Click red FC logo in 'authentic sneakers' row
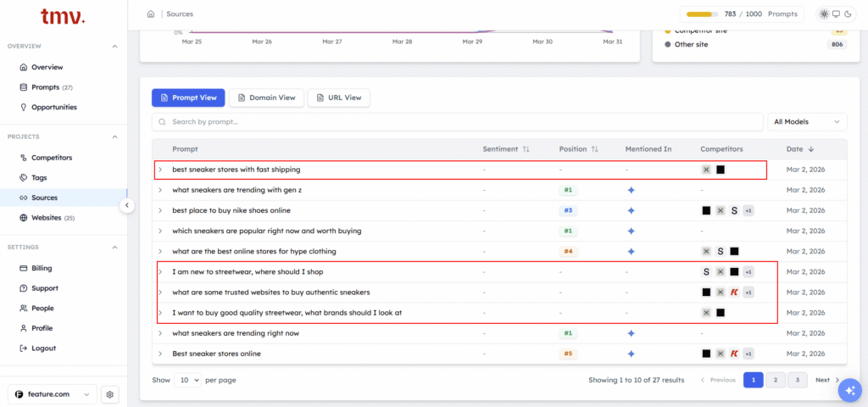This screenshot has height=407, width=868. tap(734, 293)
